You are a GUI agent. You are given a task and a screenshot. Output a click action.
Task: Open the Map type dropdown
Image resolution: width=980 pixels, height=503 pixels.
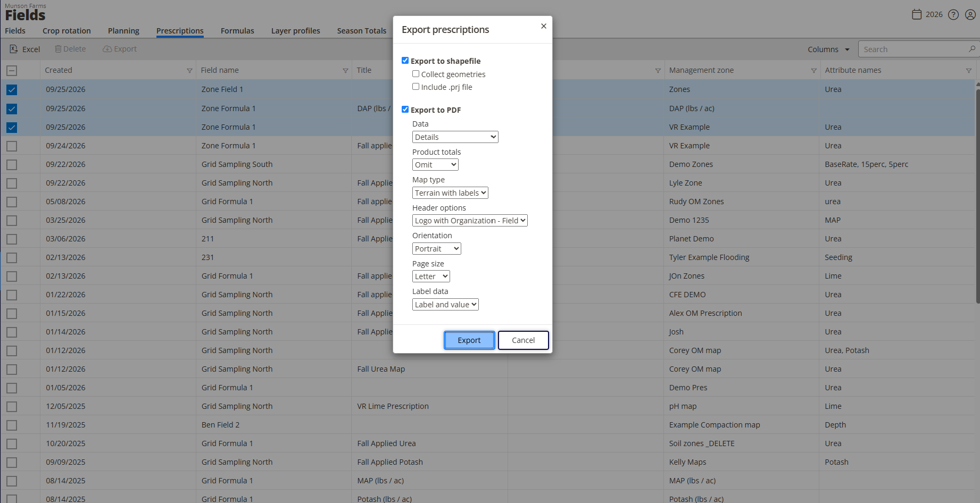[x=450, y=193]
